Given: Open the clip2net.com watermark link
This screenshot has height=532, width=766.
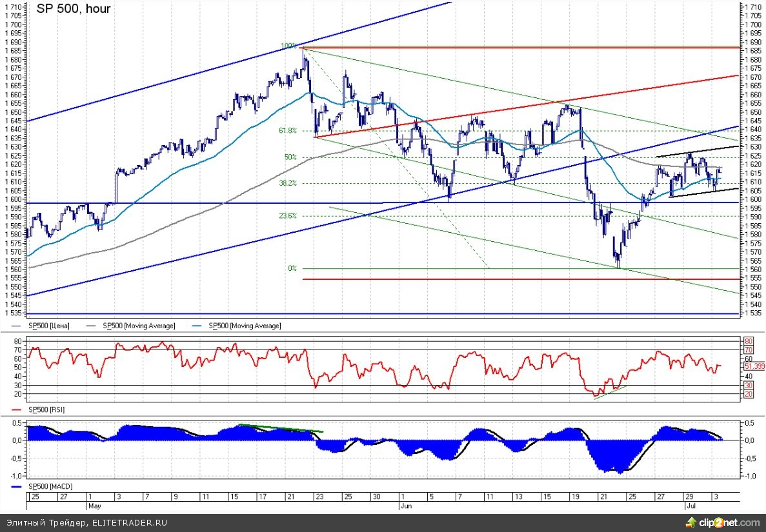Looking at the screenshot, I should (733, 522).
